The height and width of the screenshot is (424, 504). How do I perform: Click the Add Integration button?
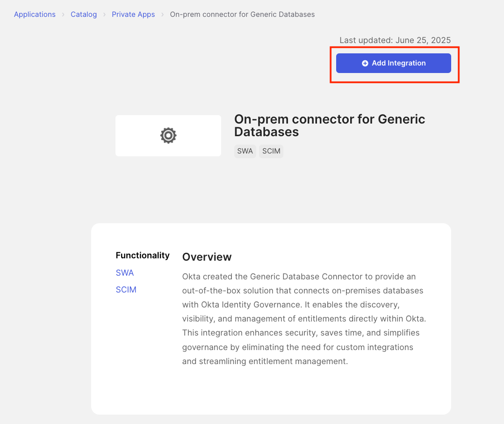pyautogui.click(x=393, y=63)
